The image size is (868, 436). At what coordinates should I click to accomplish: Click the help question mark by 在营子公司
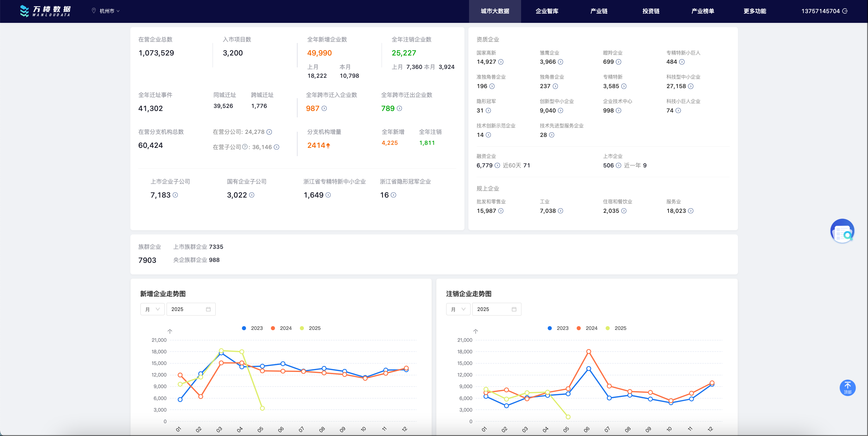coord(245,147)
